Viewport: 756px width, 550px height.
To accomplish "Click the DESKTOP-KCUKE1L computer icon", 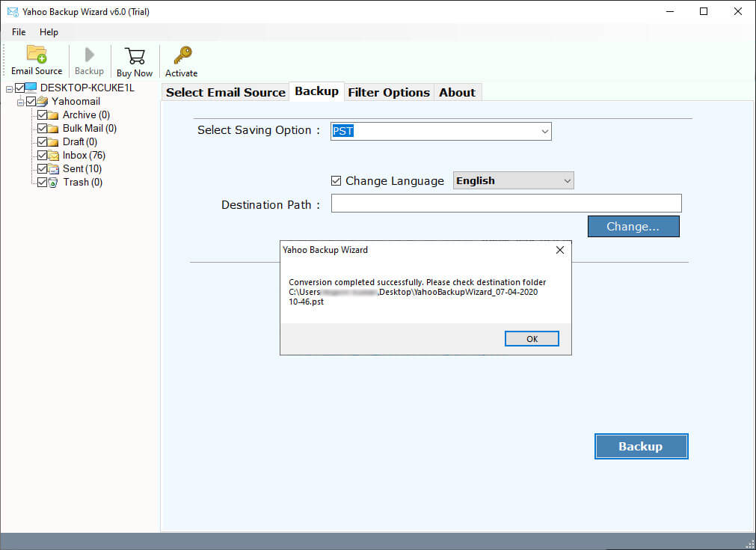I will pyautogui.click(x=31, y=88).
